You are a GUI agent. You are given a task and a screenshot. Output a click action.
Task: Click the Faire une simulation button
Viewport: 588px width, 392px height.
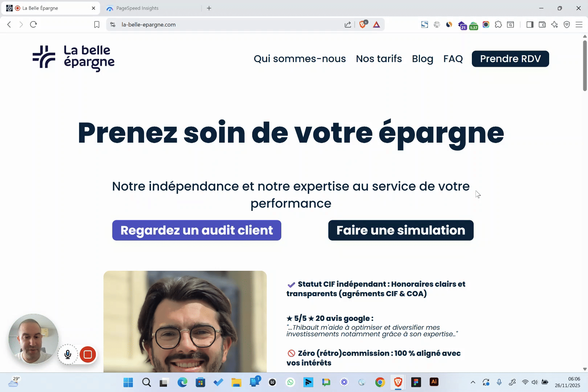pos(401,230)
